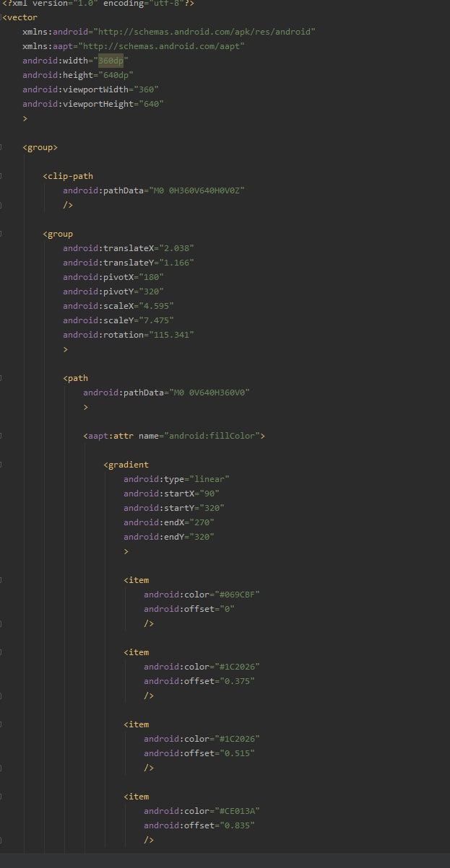Image resolution: width=450 pixels, height=868 pixels.
Task: Click the clip-path pathData "M0 0H360V640H0V0Z"
Action: (195, 190)
